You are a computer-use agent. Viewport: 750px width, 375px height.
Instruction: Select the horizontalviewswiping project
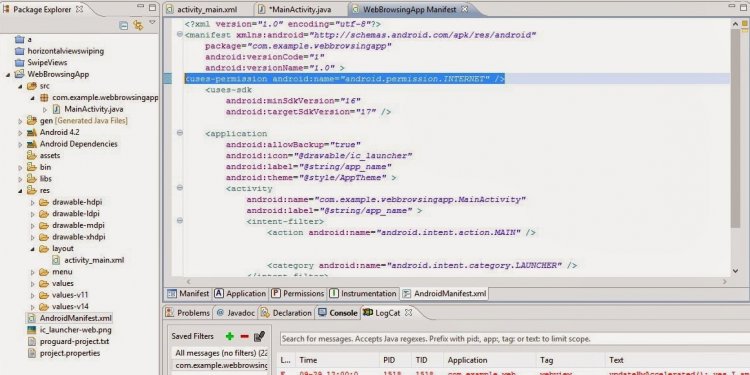(65, 51)
